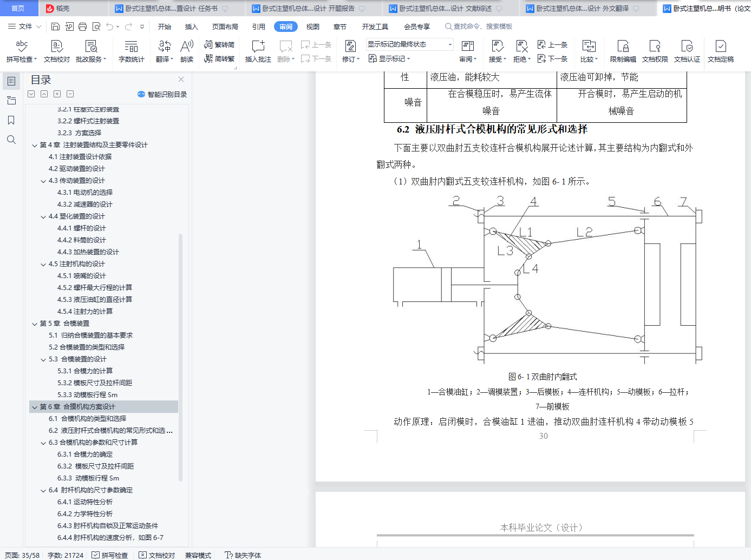Screen dimensions: 751x560
Task: Click the Save icon in quick access bar
Action: (x=55, y=27)
